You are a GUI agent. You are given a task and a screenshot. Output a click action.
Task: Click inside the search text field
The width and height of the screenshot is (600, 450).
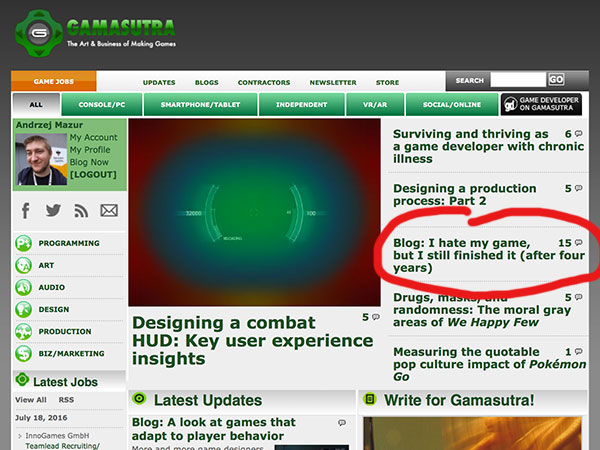pyautogui.click(x=517, y=80)
